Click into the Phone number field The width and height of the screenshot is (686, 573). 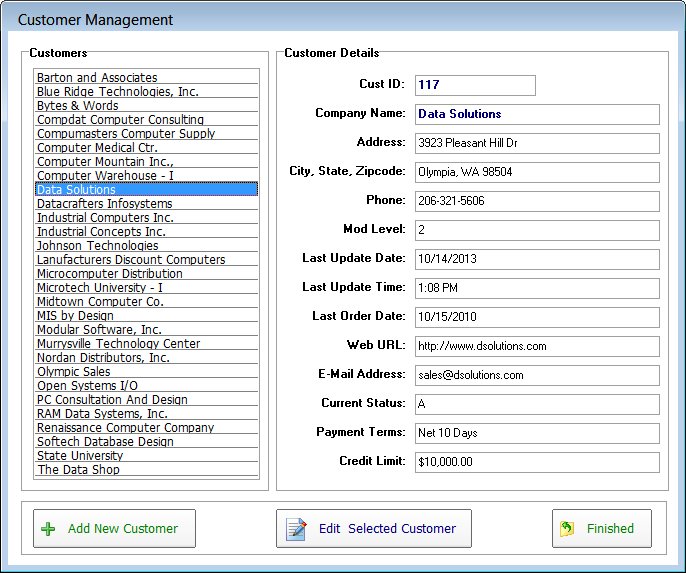[x=536, y=201]
